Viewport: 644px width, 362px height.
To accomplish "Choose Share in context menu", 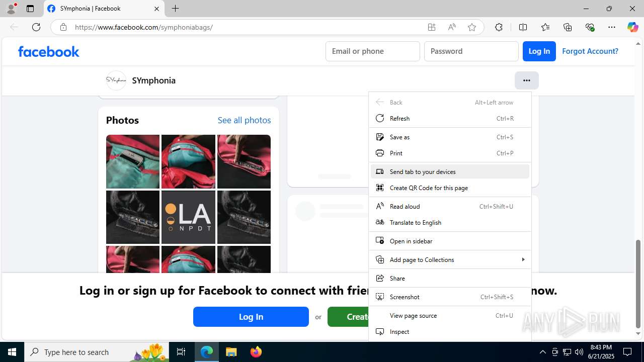I will [x=450, y=279].
